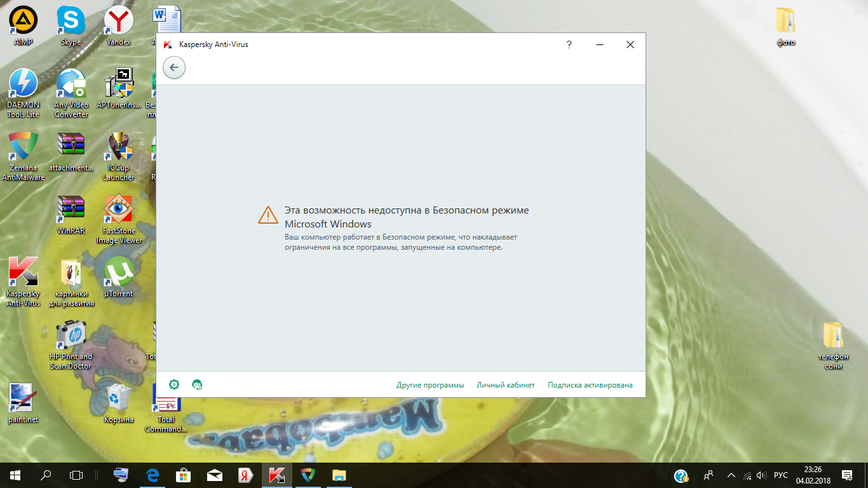Viewport: 868px width, 488px height.
Task: Open the 'Личный кабинет' link
Action: (506, 385)
